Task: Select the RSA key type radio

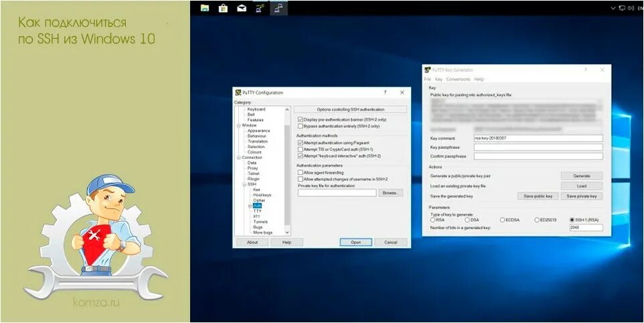Action: coord(432,220)
